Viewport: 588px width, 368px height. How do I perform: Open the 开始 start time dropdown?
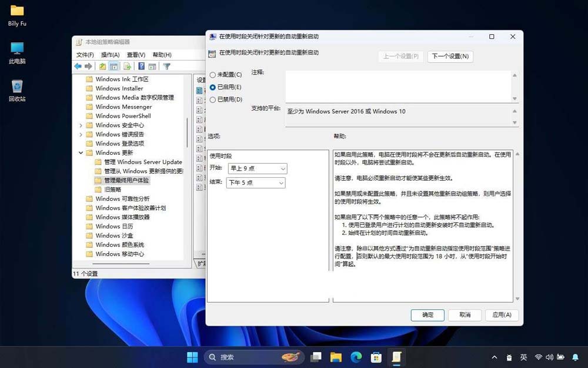[257, 169]
